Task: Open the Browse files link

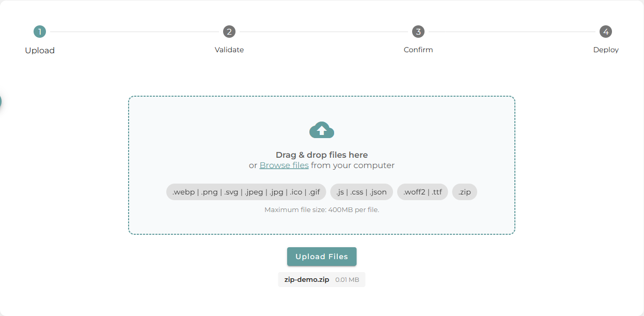Action: pyautogui.click(x=284, y=165)
